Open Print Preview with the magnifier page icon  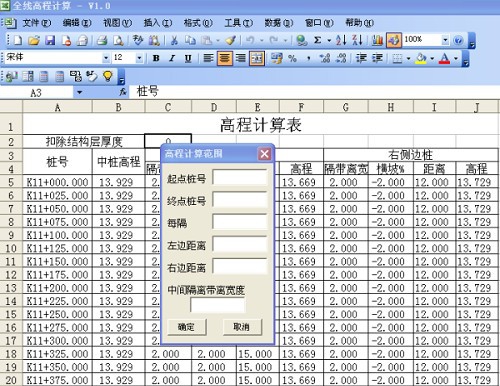point(118,40)
